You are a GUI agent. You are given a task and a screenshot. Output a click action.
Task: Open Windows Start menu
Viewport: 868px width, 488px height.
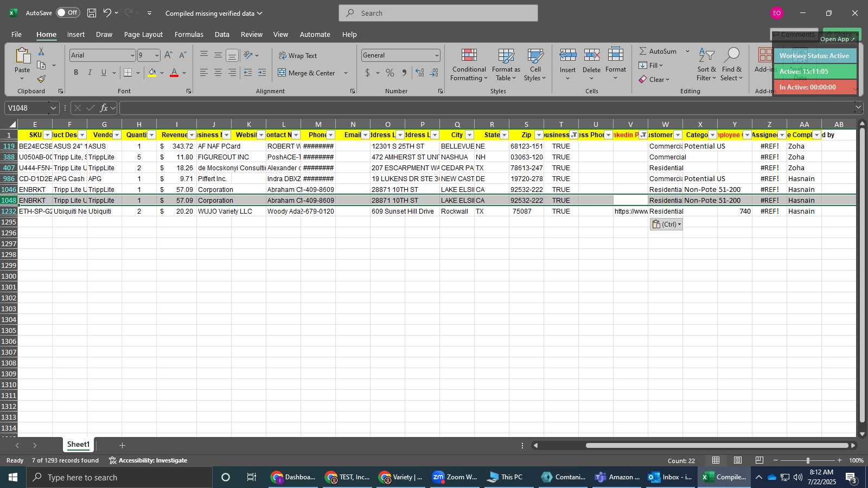tap(13, 477)
